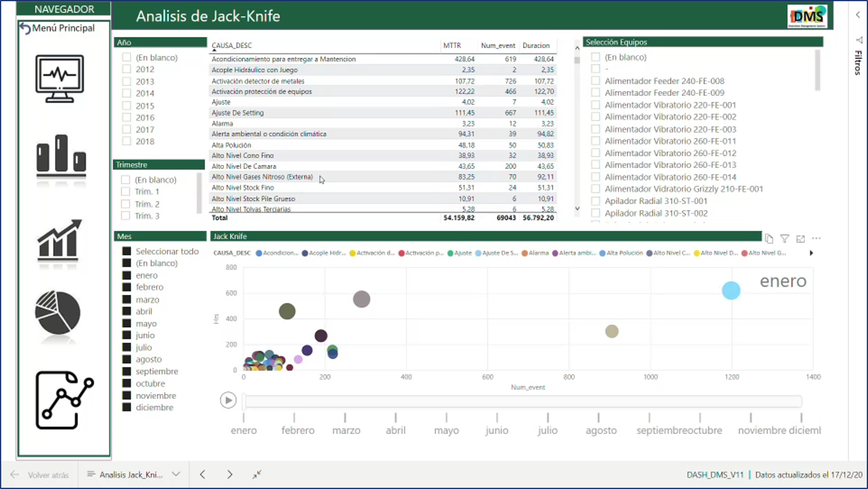Select row Alto Nivel De Camara
This screenshot has width=868, height=489.
tap(383, 166)
